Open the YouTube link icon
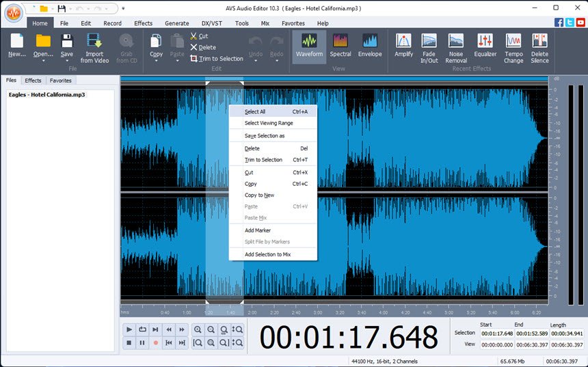Image resolution: width=588 pixels, height=367 pixels. point(580,23)
